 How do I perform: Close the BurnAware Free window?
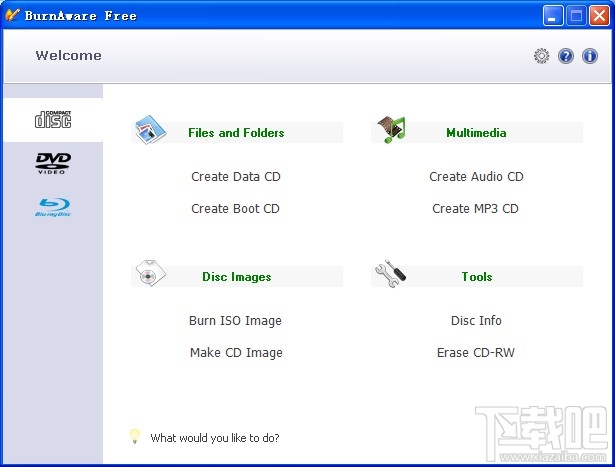(x=599, y=16)
